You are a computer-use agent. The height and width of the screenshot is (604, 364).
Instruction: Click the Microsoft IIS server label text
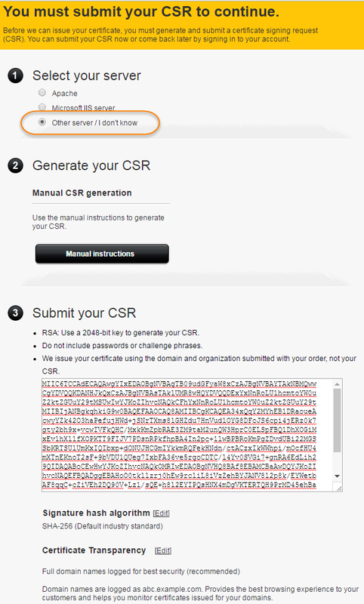click(x=84, y=108)
